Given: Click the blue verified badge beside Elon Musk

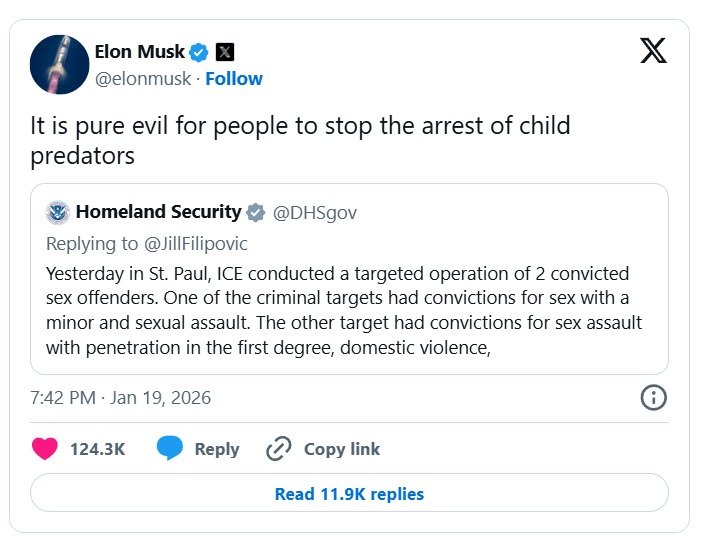Looking at the screenshot, I should pyautogui.click(x=200, y=52).
